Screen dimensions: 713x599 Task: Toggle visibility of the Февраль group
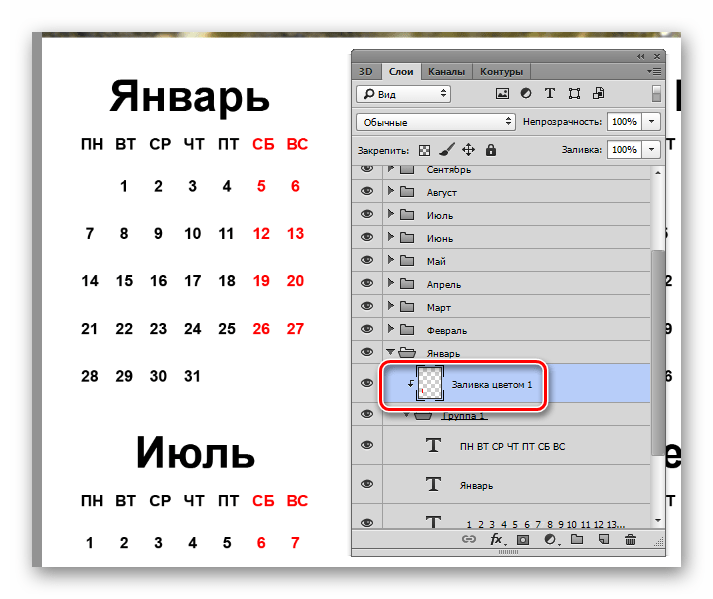tap(367, 330)
